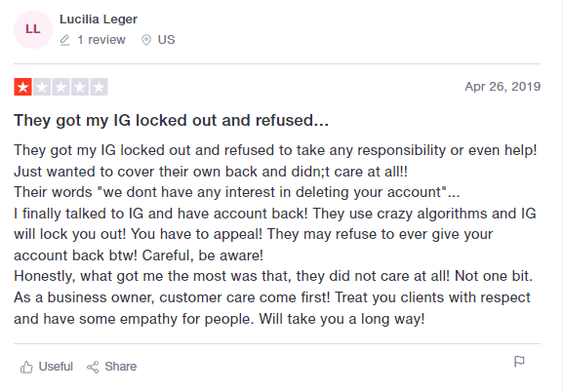563x392 pixels.
Task: Click the second gray star
Action: tap(42, 87)
